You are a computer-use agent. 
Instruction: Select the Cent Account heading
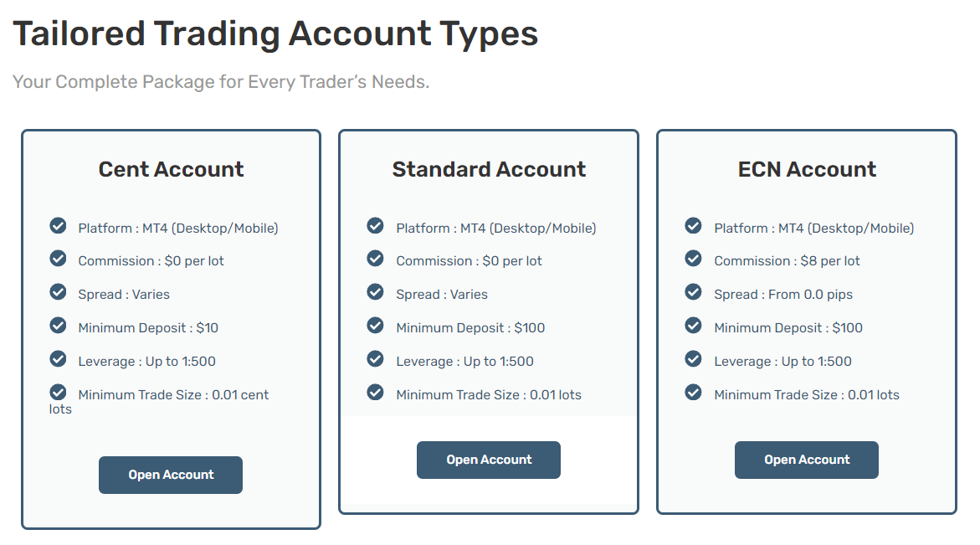tap(172, 169)
